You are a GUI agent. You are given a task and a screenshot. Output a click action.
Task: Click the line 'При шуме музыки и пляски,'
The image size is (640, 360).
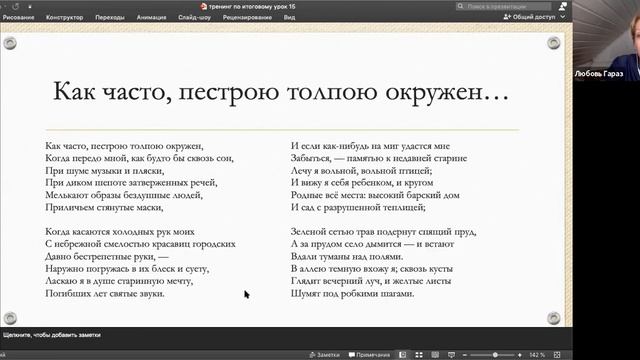(104, 171)
